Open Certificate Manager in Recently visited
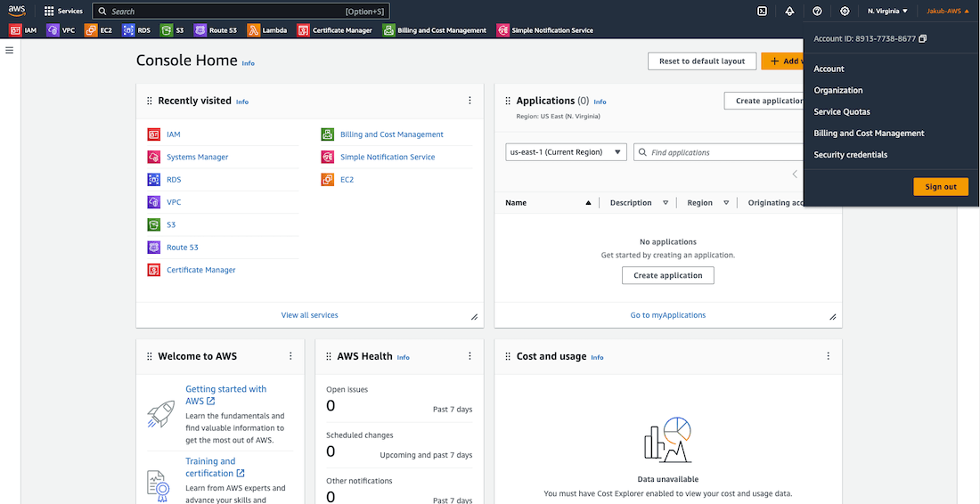Image resolution: width=980 pixels, height=504 pixels. tap(201, 270)
